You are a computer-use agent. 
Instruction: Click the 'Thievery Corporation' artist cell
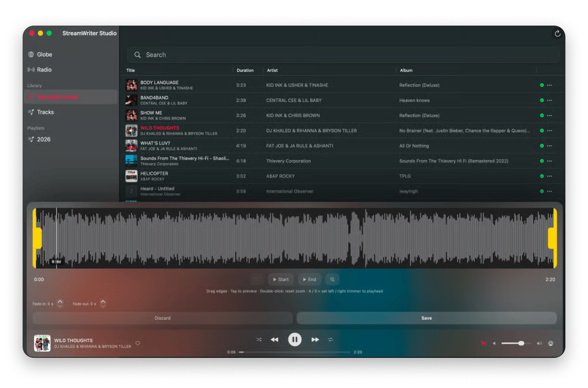coord(288,161)
